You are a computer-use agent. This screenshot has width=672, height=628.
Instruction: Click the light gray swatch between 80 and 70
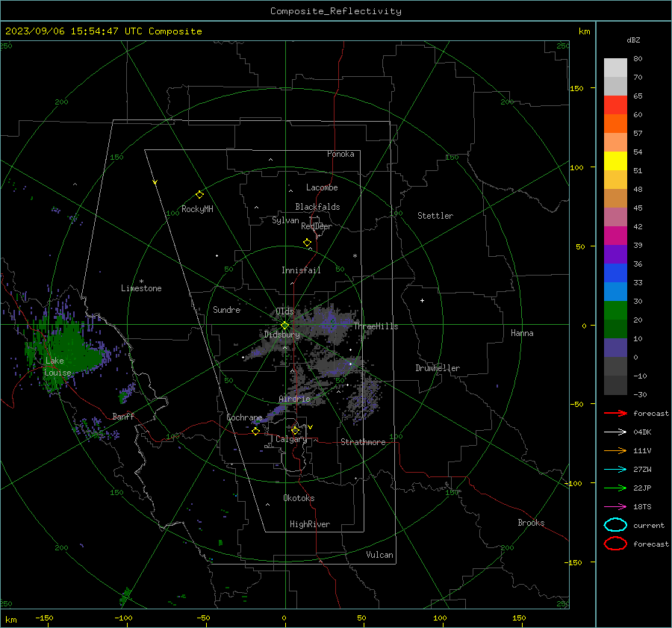[x=615, y=68]
